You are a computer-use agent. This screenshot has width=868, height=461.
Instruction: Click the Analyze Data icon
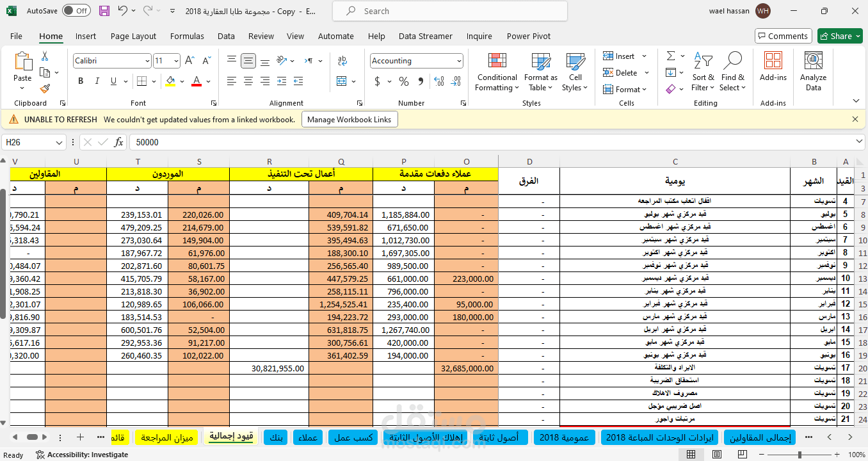point(813,62)
